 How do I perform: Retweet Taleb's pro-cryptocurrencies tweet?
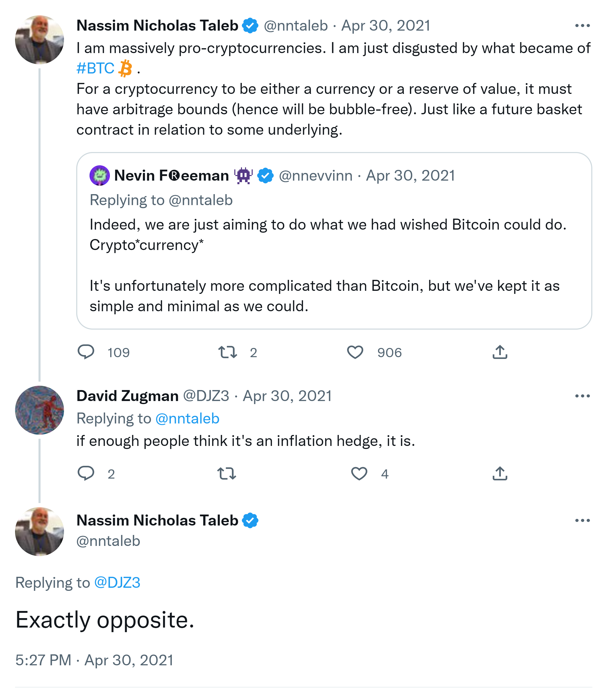(x=227, y=352)
